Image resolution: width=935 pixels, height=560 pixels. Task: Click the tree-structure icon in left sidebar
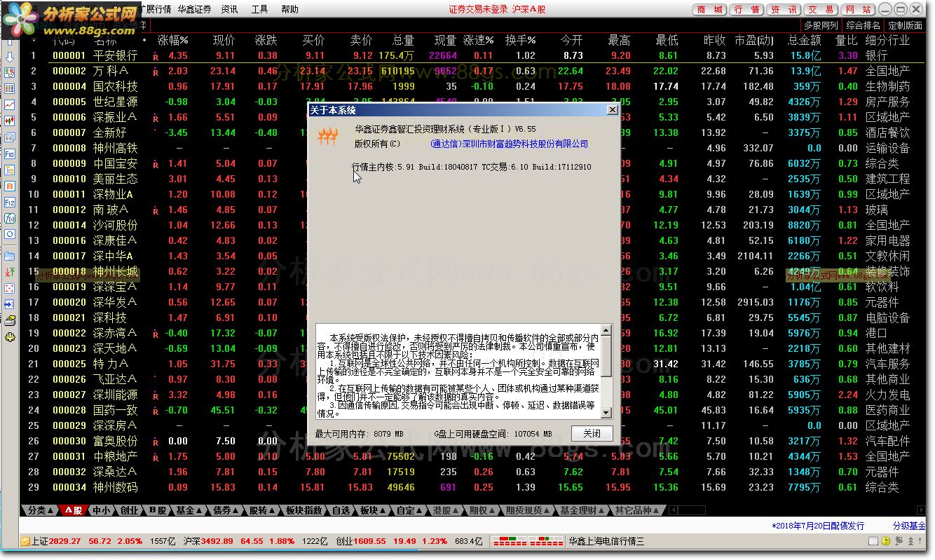click(9, 170)
